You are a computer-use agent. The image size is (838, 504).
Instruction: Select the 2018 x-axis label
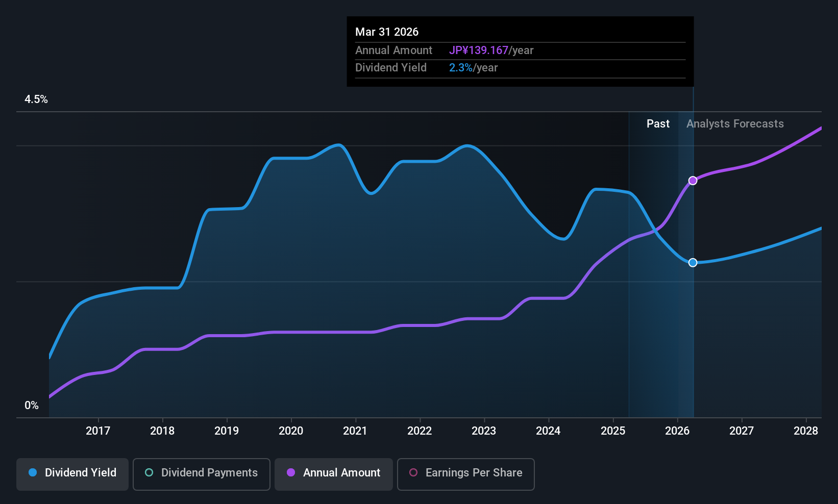[x=162, y=431]
